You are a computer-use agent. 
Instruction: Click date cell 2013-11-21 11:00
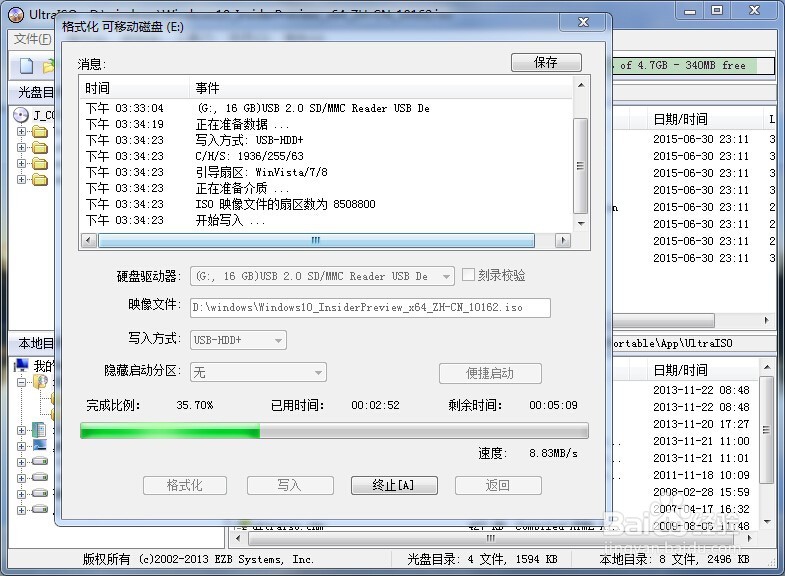tap(701, 441)
